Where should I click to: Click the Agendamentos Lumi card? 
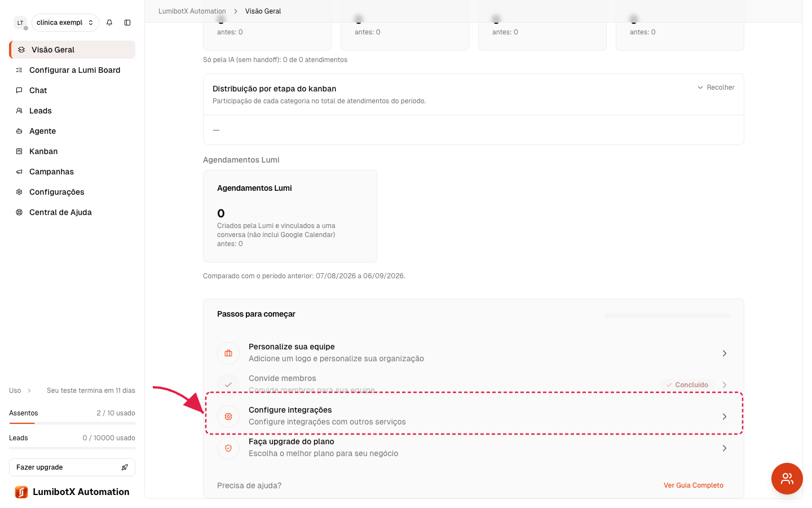(290, 216)
